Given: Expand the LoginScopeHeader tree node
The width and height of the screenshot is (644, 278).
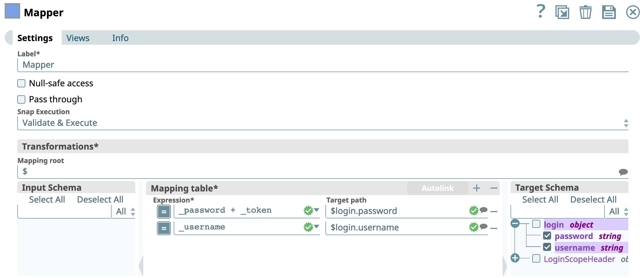Looking at the screenshot, I should click(515, 258).
